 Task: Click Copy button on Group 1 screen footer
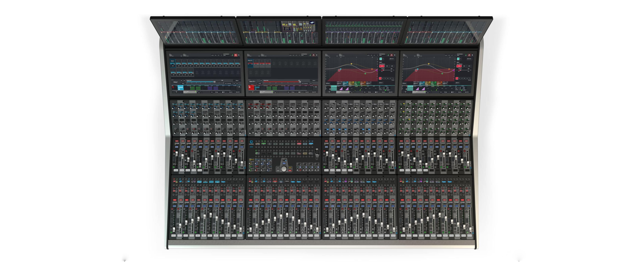pos(217,92)
